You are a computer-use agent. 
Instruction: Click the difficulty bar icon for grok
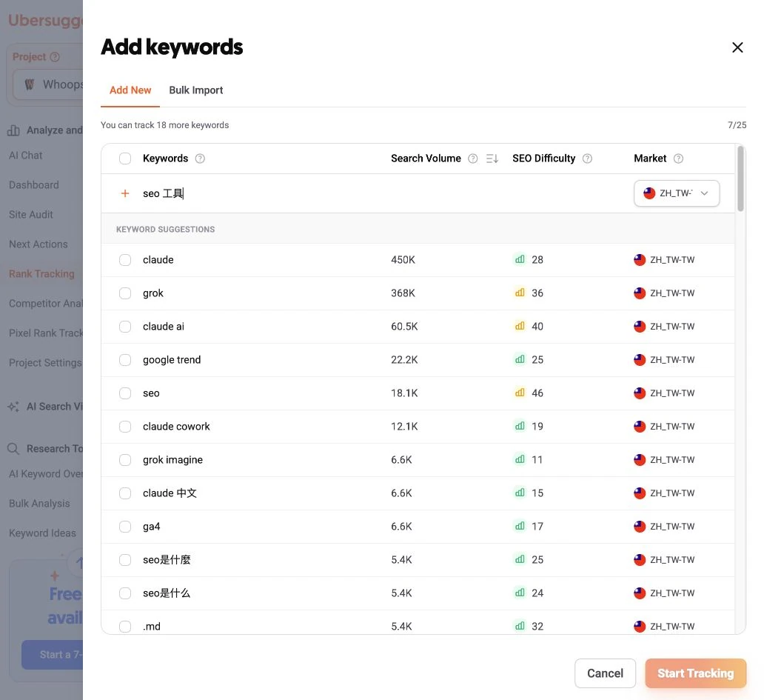click(520, 293)
